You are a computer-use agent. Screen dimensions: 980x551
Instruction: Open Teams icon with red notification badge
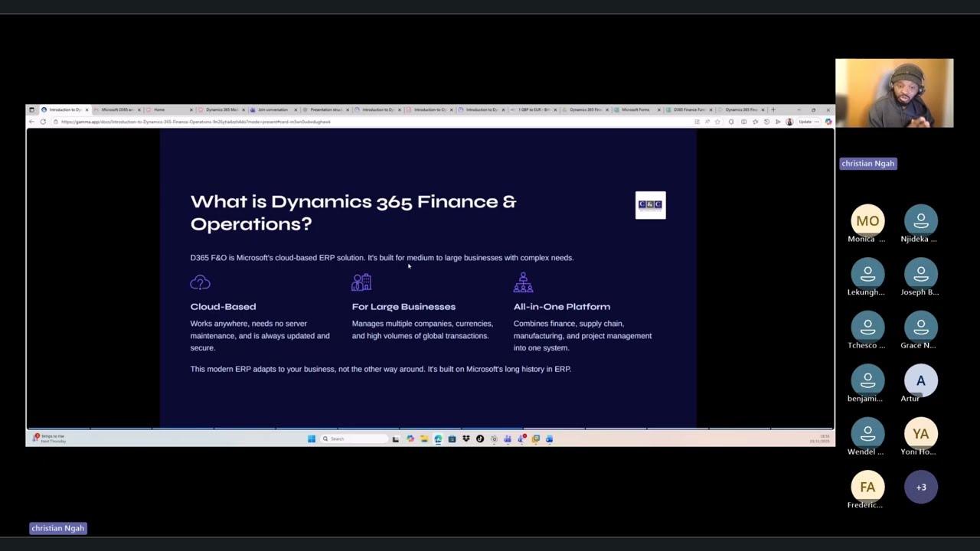(521, 438)
